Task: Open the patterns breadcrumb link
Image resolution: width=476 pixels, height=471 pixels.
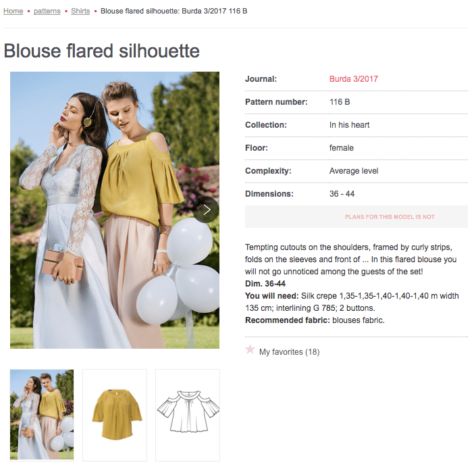Action: pos(47,11)
